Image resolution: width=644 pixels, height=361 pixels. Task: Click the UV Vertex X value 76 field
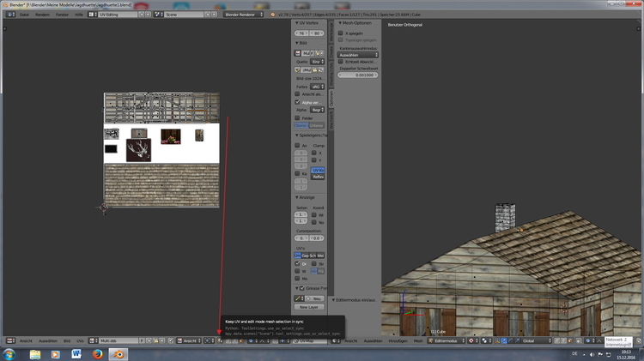coord(301,33)
